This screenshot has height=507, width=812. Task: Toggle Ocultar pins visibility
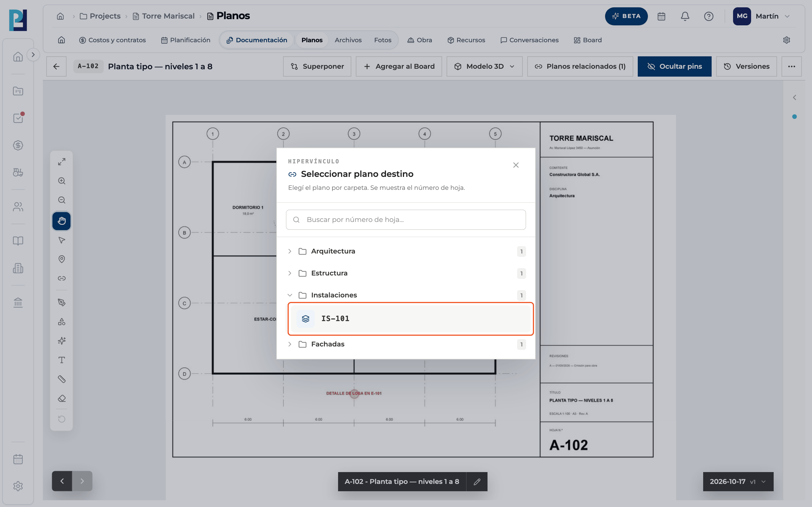tap(674, 66)
